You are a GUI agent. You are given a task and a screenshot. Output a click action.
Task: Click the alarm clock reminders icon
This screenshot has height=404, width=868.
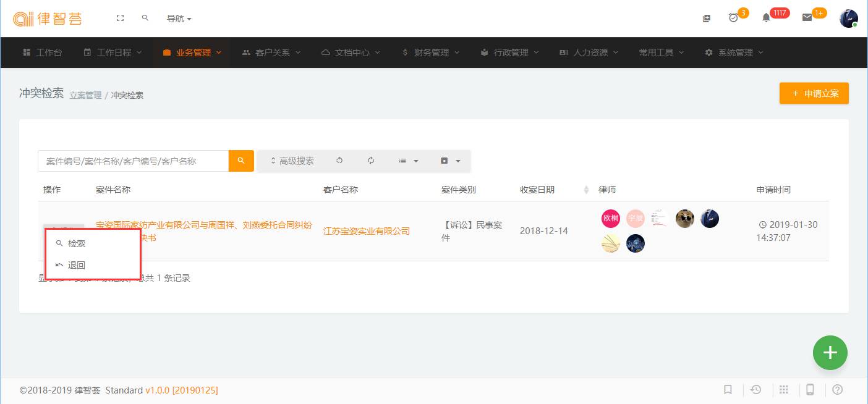point(733,18)
